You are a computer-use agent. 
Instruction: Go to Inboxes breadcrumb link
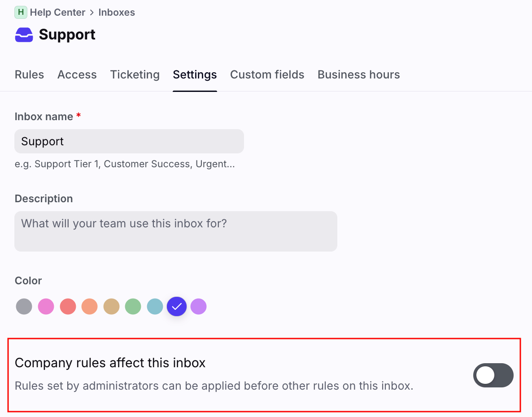117,12
